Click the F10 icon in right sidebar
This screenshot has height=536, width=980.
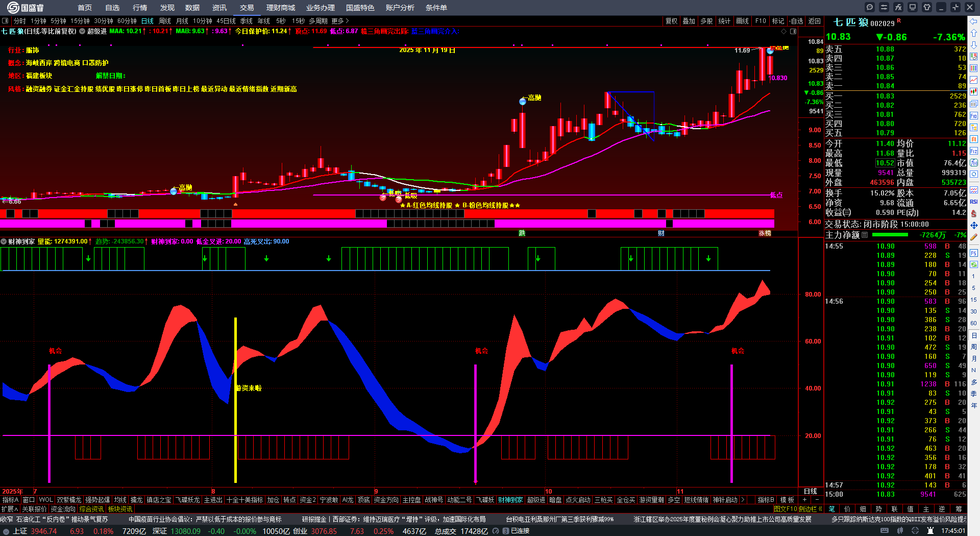click(x=974, y=116)
